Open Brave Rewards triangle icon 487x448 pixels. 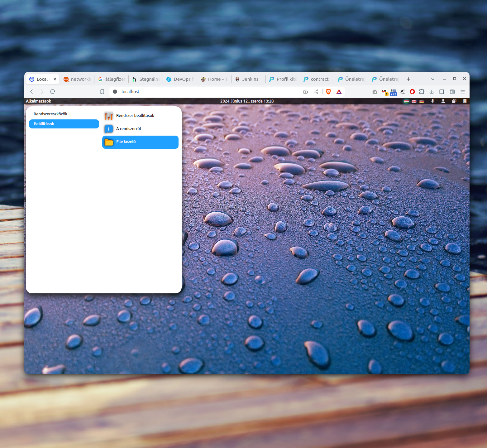point(339,92)
